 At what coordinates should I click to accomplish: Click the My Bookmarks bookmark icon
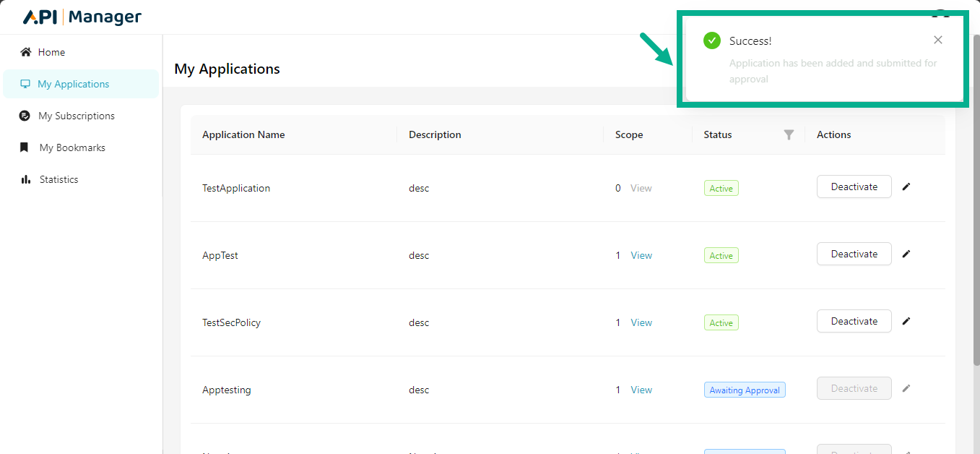tap(25, 147)
